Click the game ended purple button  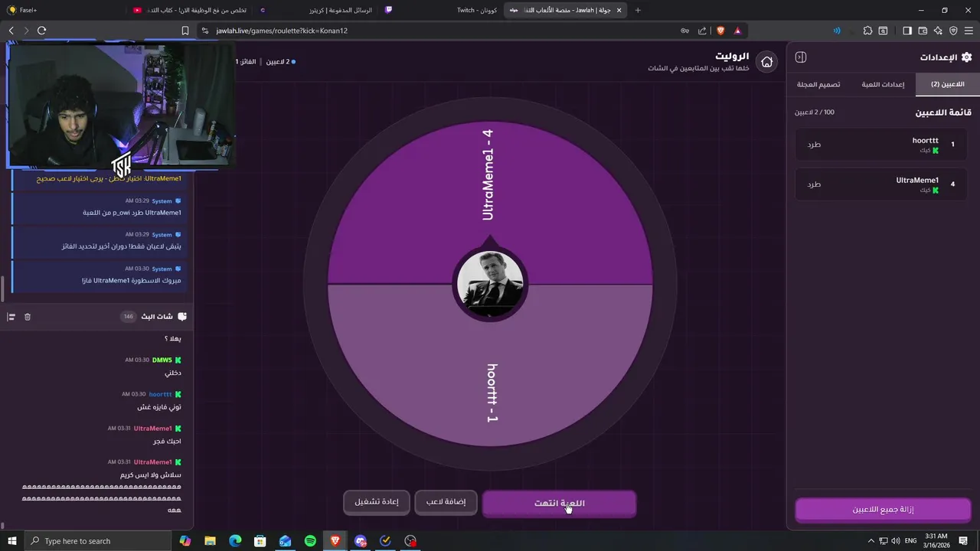[559, 504]
